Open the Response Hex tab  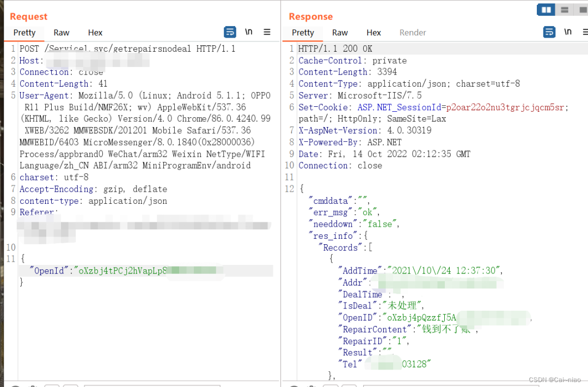point(373,33)
